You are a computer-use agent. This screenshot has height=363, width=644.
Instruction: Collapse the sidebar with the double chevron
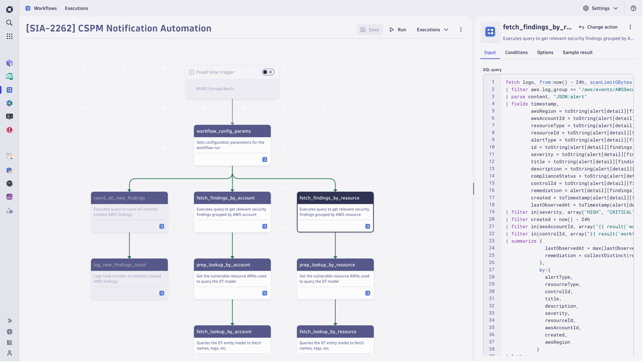(9, 320)
